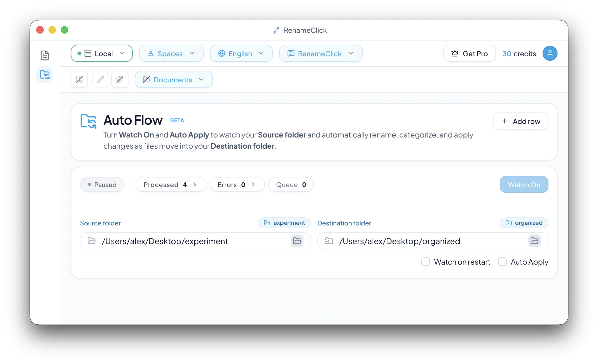
Task: Enable the Auto Apply checkbox
Action: (x=502, y=262)
